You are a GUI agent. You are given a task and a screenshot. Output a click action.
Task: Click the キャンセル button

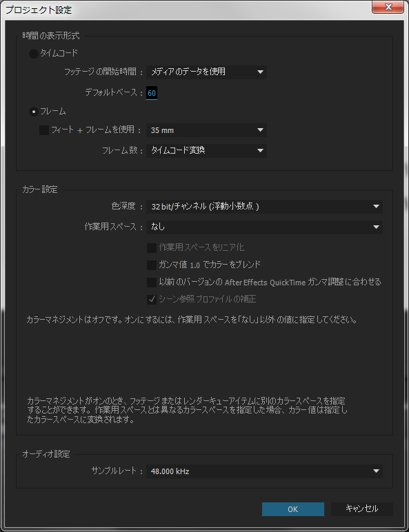pos(362,509)
